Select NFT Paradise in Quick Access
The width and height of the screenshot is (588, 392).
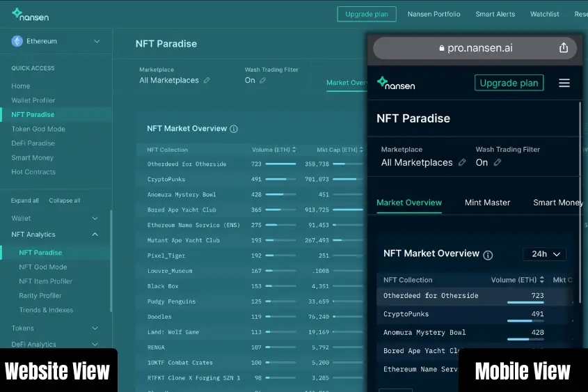pos(33,114)
